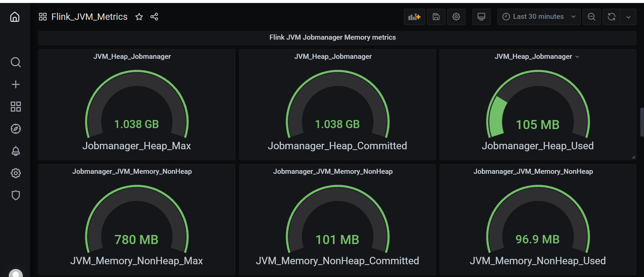
Task: Refresh the dashboard
Action: [611, 17]
